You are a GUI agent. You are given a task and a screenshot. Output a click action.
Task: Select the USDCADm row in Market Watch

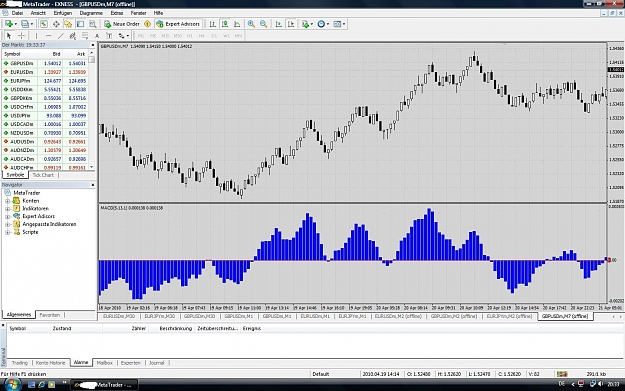click(x=45, y=124)
